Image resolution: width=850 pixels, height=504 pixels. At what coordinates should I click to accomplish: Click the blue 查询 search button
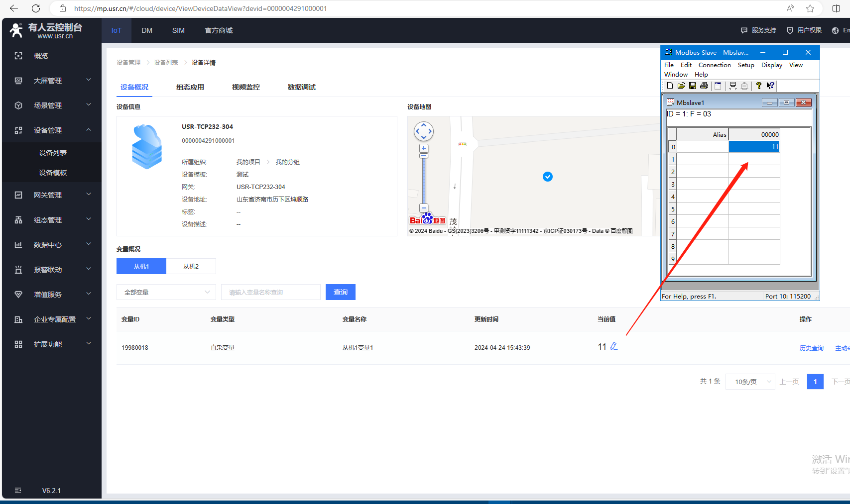tap(341, 292)
